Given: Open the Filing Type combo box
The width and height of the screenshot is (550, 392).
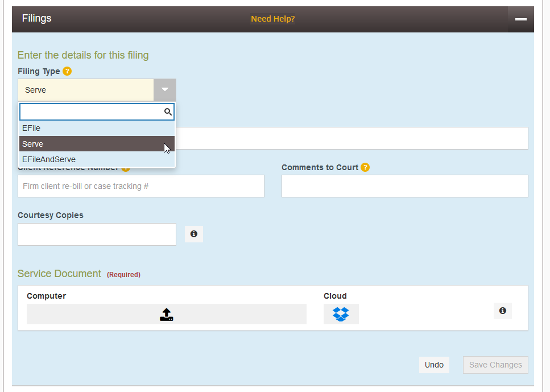Looking at the screenshot, I should 85,89.
